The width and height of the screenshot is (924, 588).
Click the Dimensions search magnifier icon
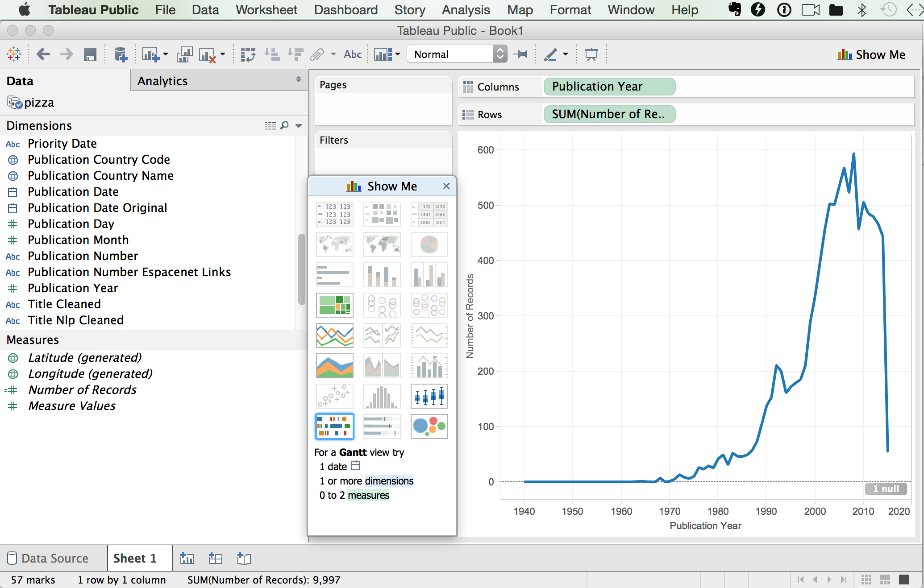[x=284, y=126]
